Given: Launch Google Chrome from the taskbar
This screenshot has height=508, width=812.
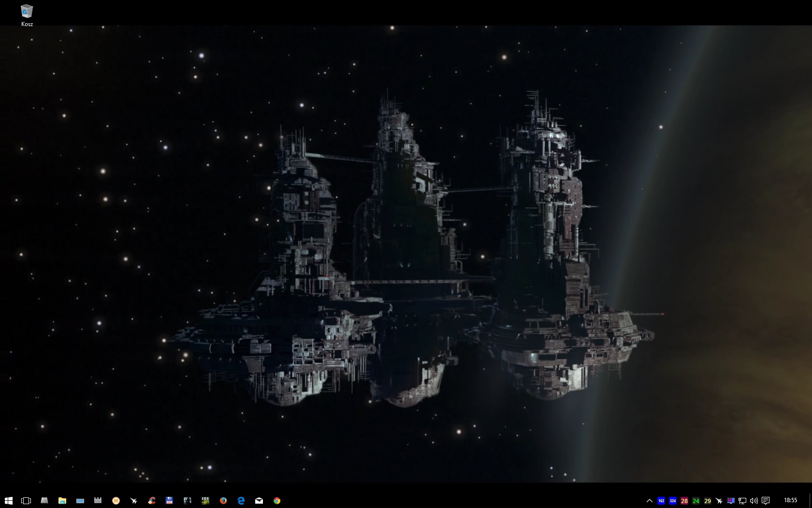Looking at the screenshot, I should (277, 501).
